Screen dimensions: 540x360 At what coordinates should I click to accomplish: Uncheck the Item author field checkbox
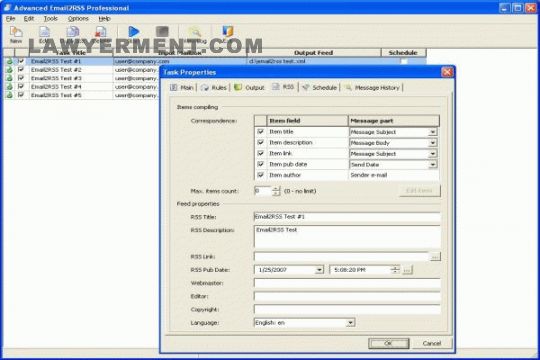click(260, 175)
